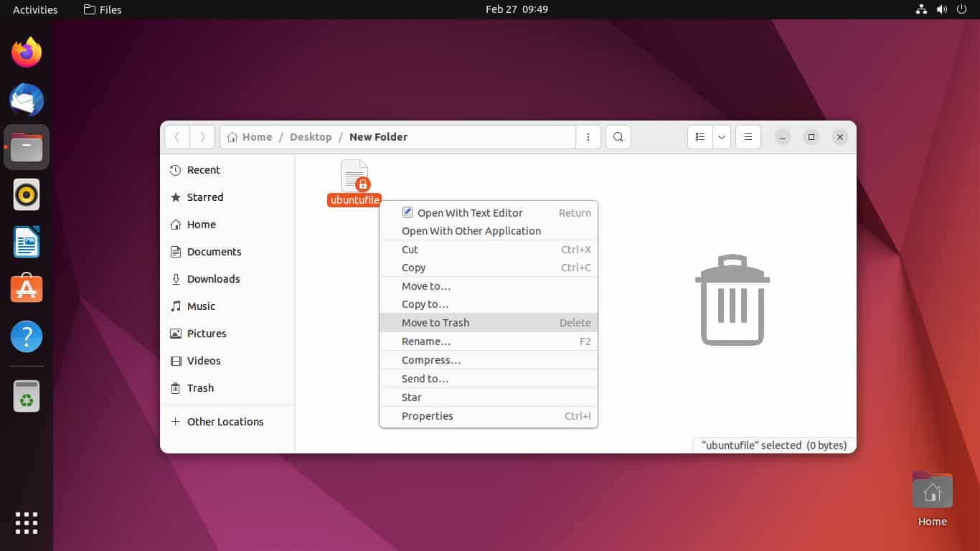Select Starred in the sidebar

[205, 197]
